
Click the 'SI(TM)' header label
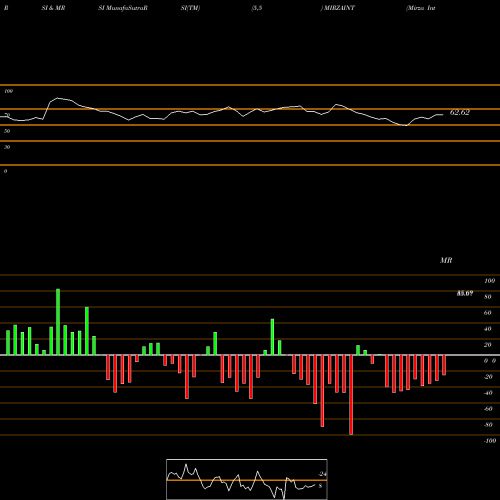(x=190, y=8)
